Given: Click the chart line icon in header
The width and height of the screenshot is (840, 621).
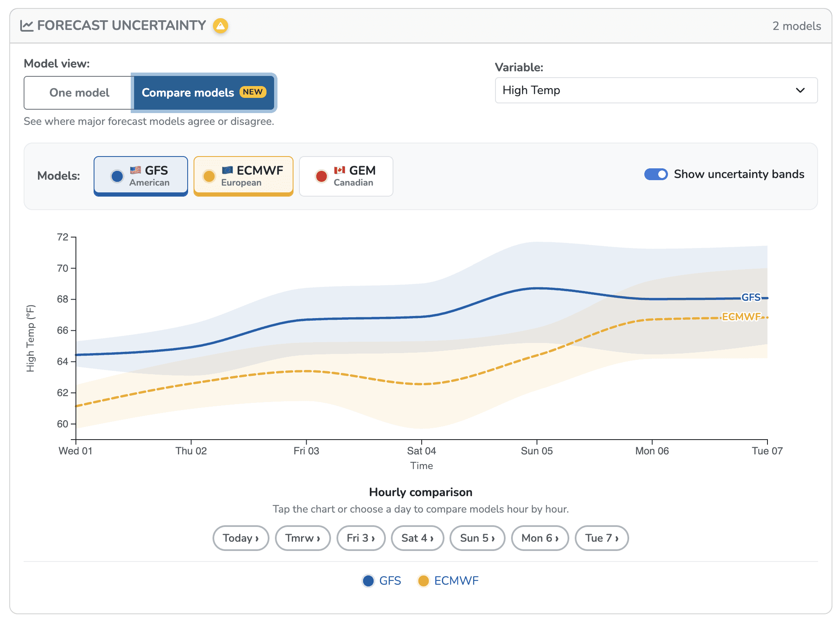Looking at the screenshot, I should [x=27, y=26].
